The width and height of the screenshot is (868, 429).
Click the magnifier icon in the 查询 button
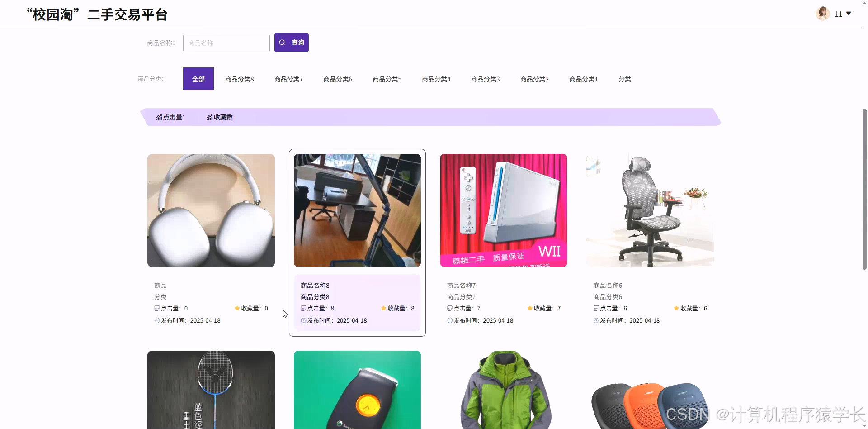(x=282, y=42)
